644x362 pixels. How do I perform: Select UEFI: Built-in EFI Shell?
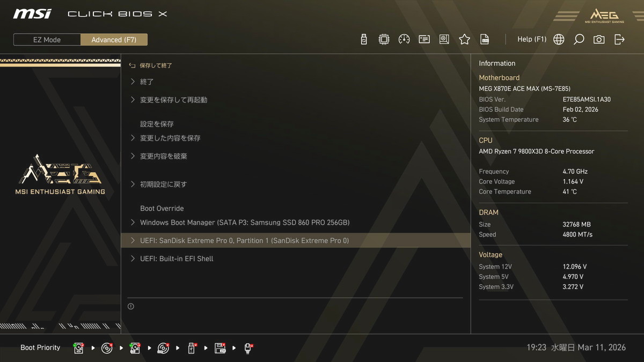pyautogui.click(x=177, y=258)
